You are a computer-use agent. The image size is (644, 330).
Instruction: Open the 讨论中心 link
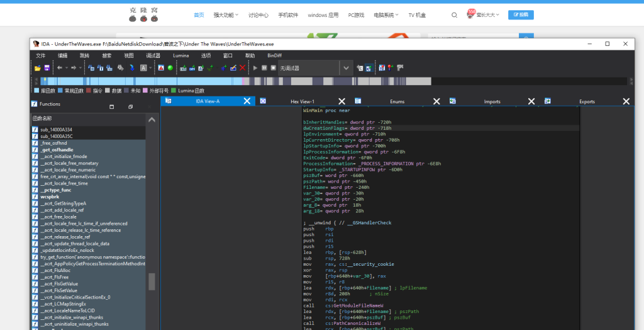click(258, 15)
